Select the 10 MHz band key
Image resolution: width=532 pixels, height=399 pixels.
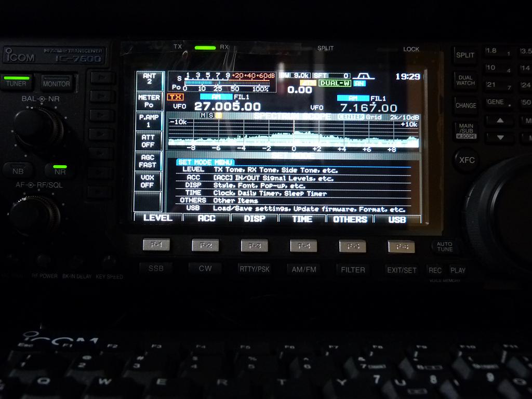[x=498, y=69]
